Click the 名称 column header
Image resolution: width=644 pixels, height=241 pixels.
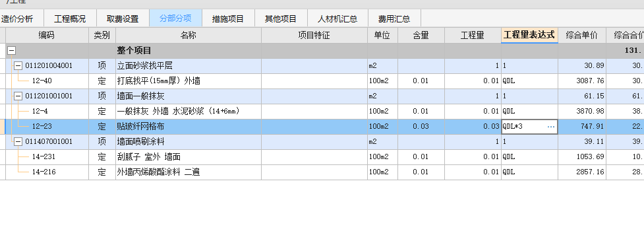pos(188,36)
